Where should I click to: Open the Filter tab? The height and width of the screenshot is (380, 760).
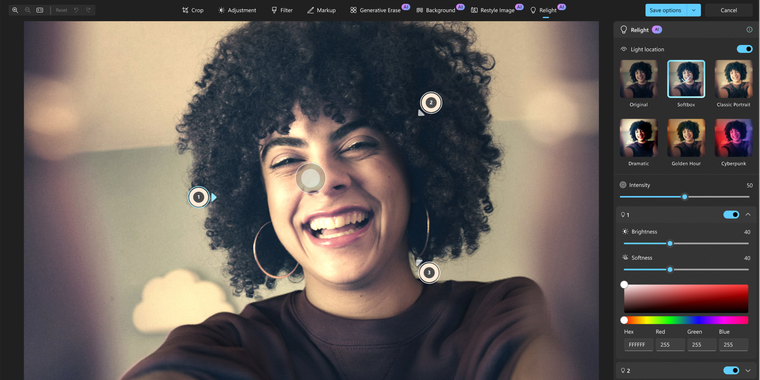pos(282,10)
